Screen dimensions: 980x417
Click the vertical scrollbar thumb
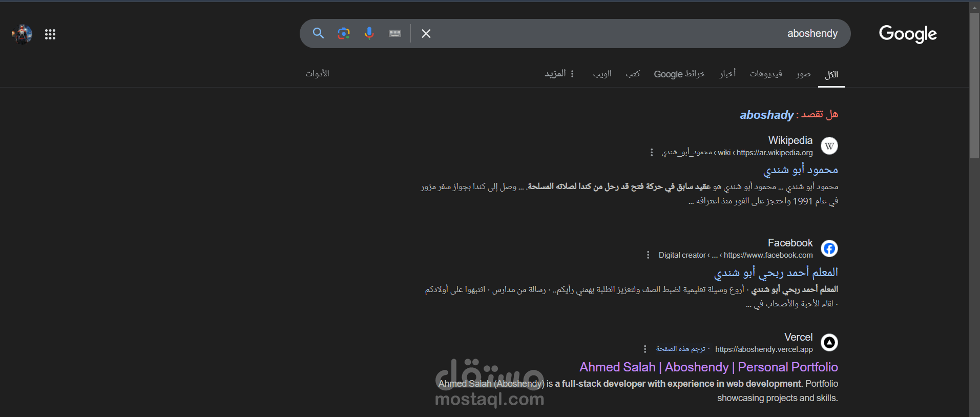tap(974, 85)
